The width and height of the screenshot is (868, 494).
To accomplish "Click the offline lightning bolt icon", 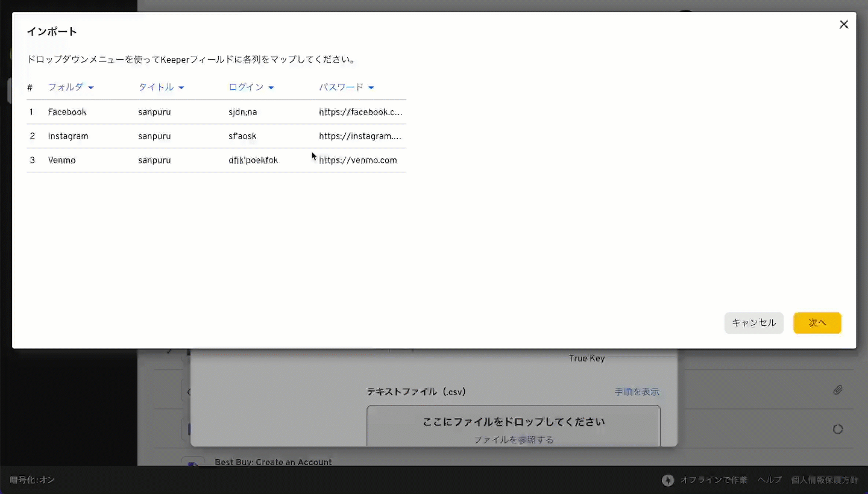I will [668, 480].
